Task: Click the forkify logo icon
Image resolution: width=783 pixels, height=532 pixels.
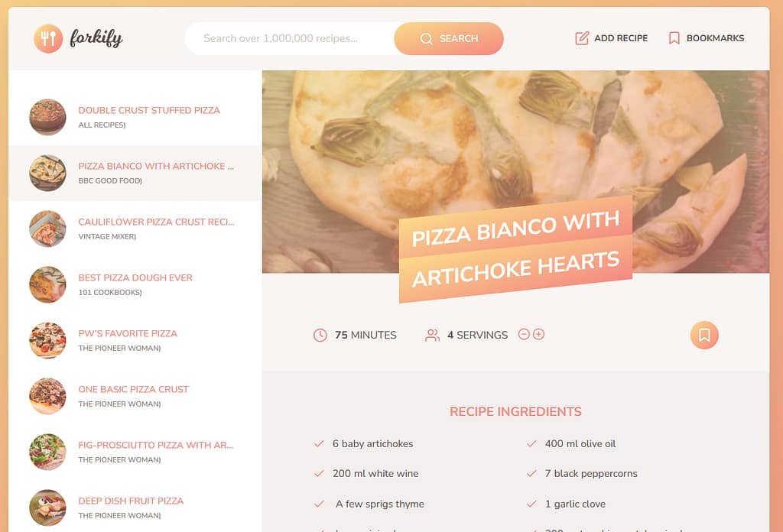Action: coord(48,38)
